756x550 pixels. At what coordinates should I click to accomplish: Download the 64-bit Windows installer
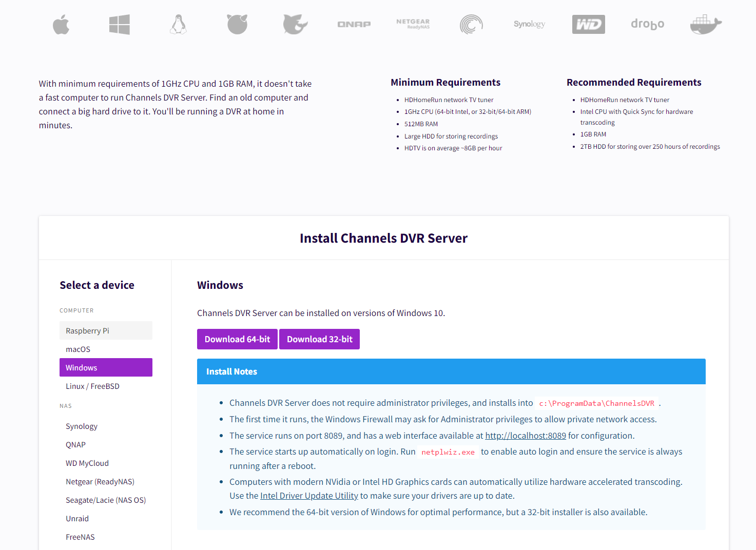(x=237, y=339)
